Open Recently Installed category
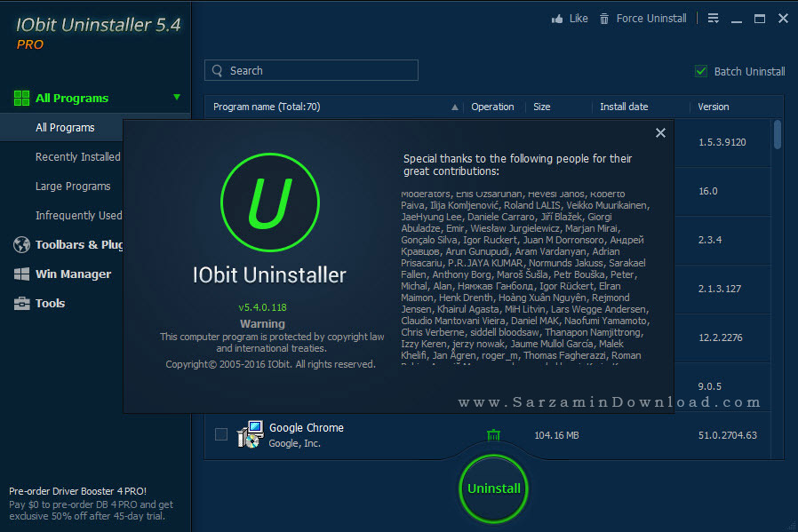 [x=78, y=157]
